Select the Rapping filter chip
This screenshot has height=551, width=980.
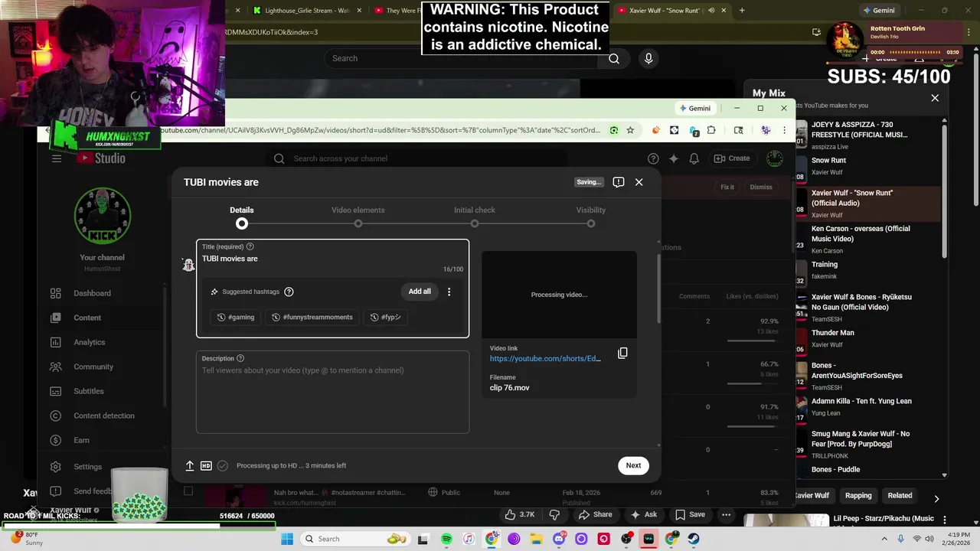click(858, 495)
